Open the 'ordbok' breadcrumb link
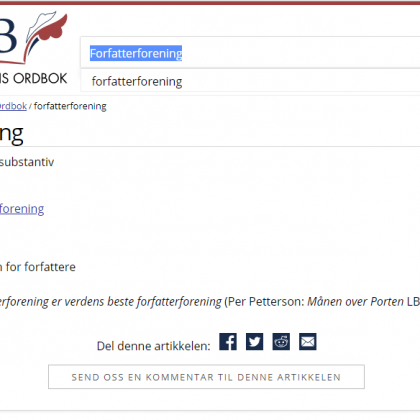The width and height of the screenshot is (420, 420). (x=13, y=106)
